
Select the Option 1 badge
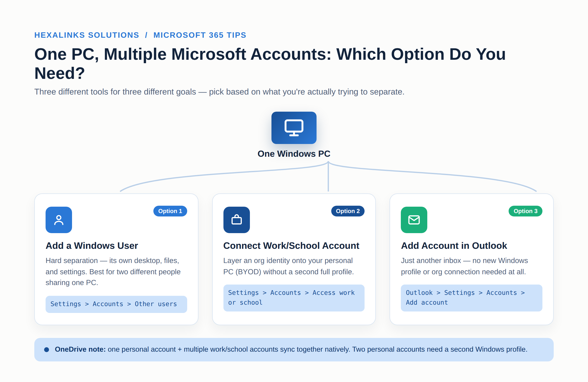170,211
